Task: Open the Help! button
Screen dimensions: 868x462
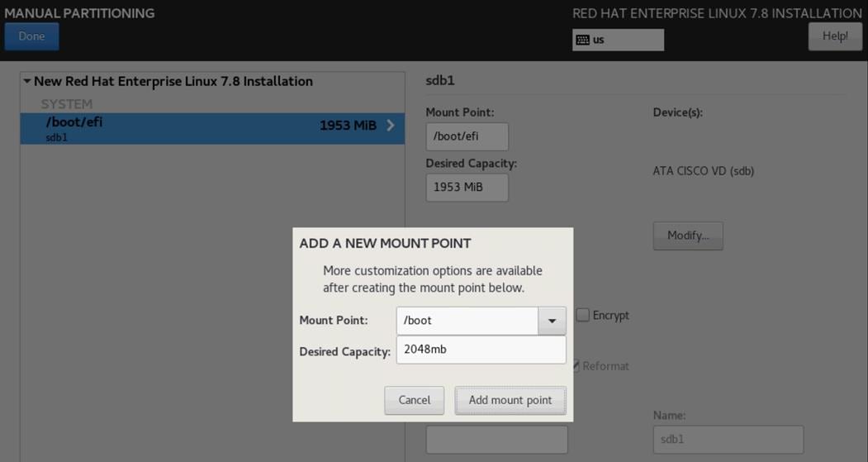Action: tap(835, 36)
